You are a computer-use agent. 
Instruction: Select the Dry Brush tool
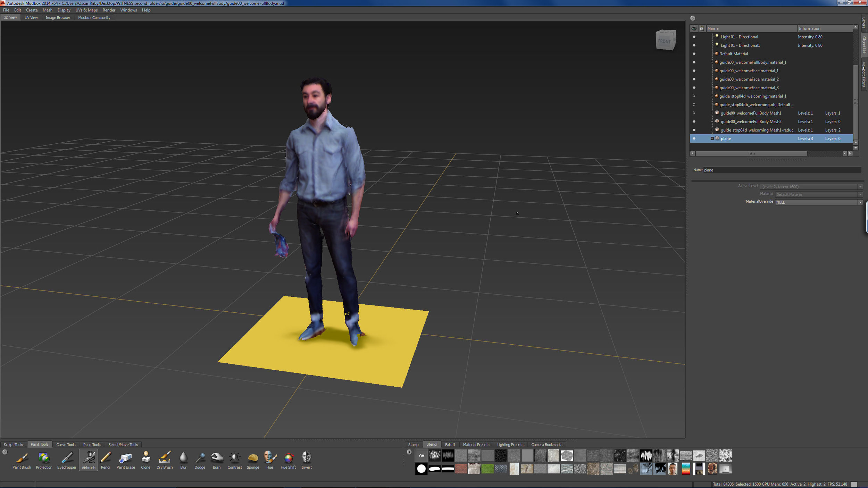click(165, 460)
